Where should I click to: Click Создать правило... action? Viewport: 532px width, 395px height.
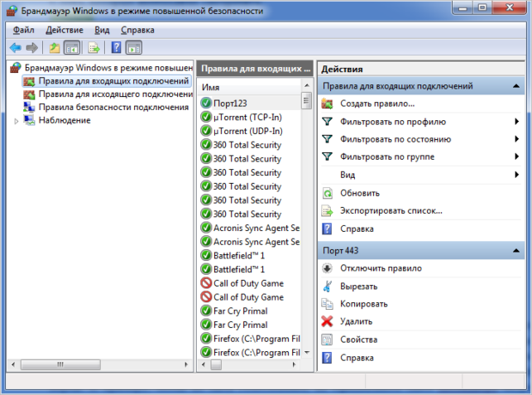377,104
